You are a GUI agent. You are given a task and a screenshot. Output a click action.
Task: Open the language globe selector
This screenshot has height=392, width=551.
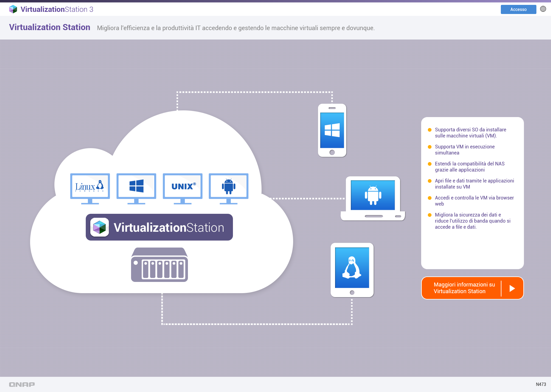pos(543,9)
